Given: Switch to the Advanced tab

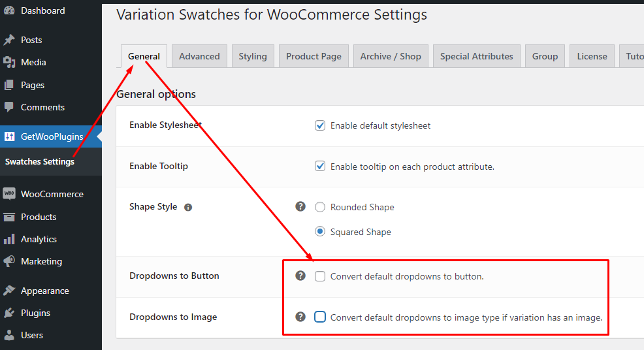Looking at the screenshot, I should pyautogui.click(x=199, y=56).
